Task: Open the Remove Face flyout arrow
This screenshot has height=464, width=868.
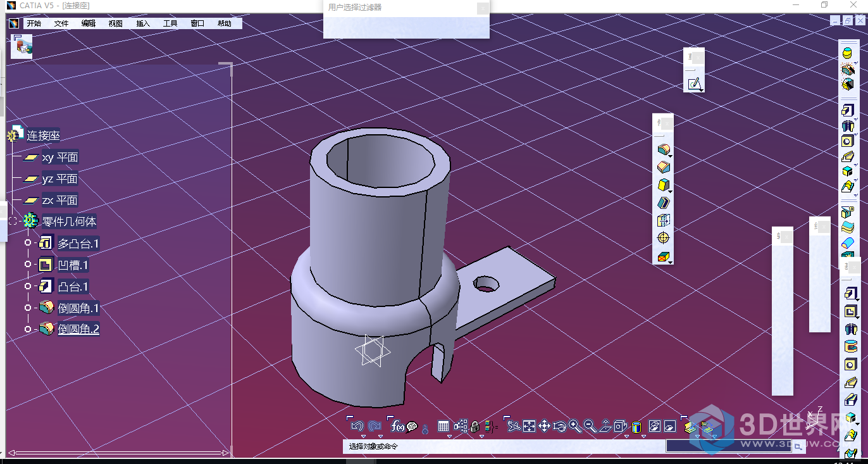Action: [x=671, y=262]
